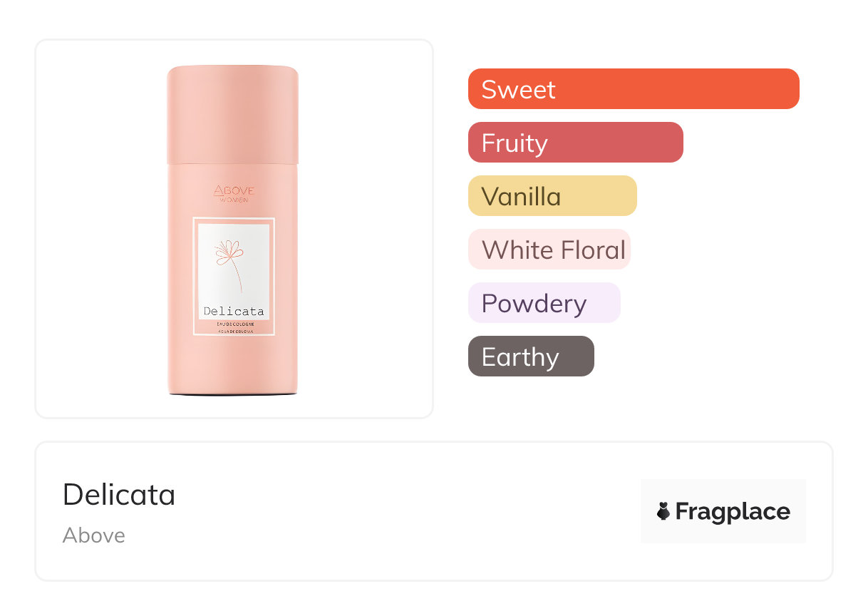
Task: Pick the Powdery accord bar
Action: point(544,303)
